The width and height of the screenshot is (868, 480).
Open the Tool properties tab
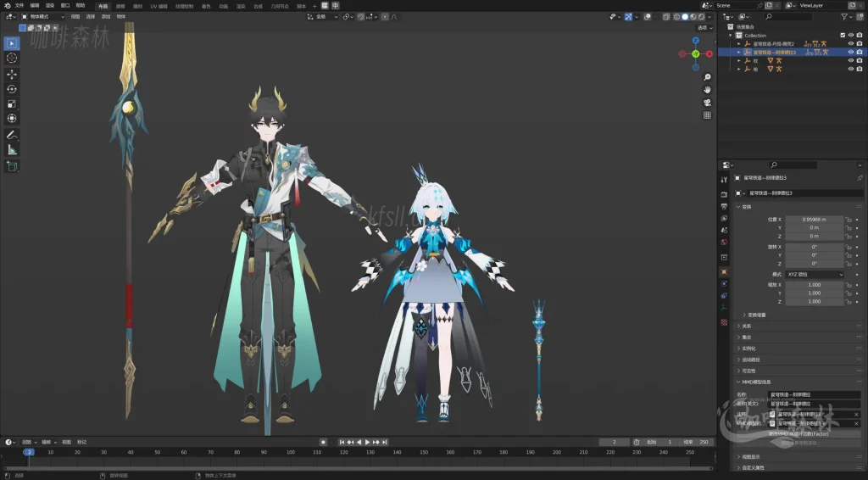click(724, 180)
